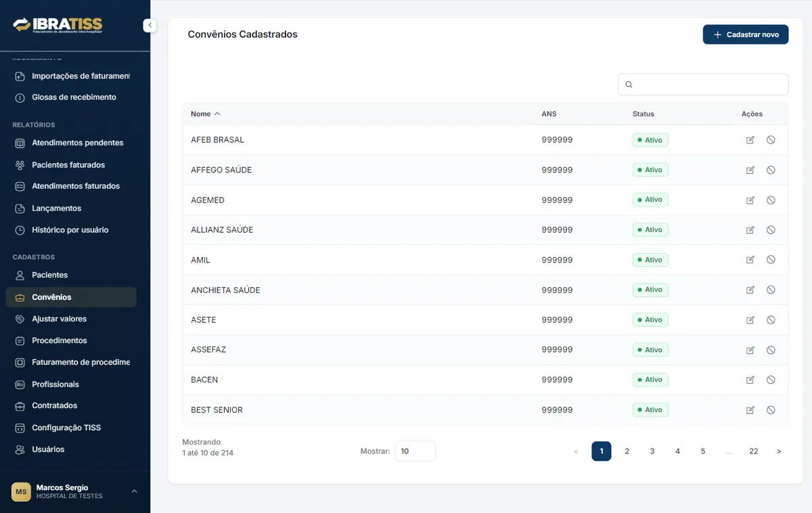Edit the AMIL convênio entry

point(750,260)
